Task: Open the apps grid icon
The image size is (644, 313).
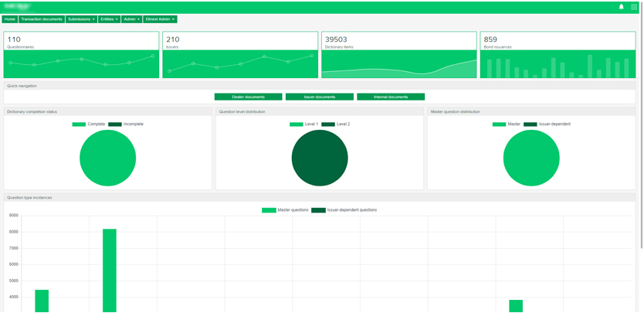Action: tap(634, 7)
